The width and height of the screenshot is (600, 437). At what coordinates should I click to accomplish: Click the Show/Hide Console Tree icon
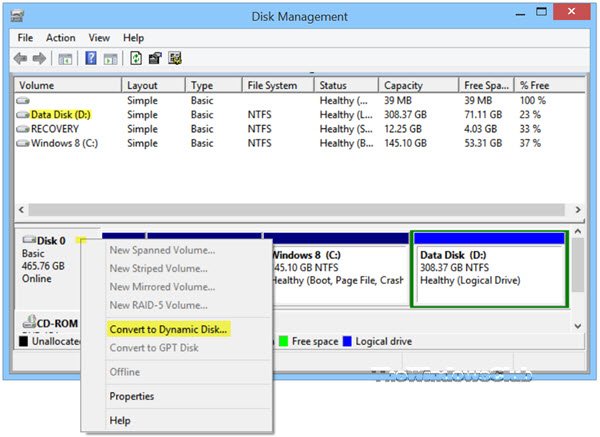(65, 59)
